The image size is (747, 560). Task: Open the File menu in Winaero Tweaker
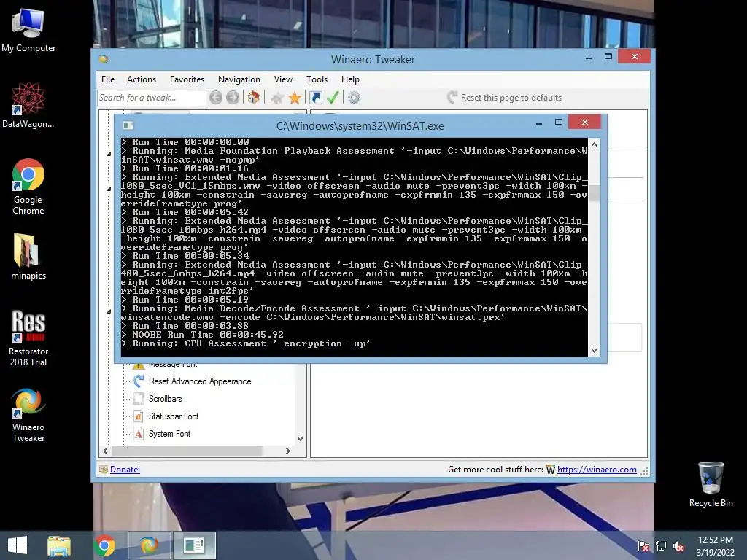[108, 79]
